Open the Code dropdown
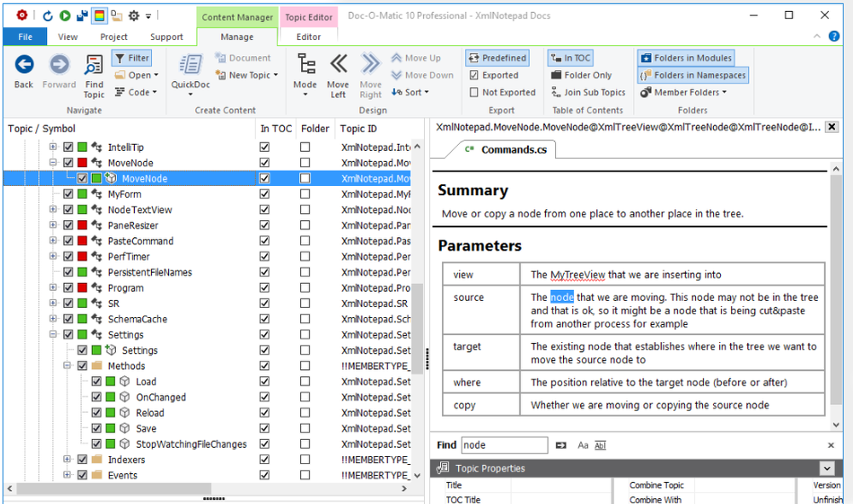Screen dimensions: 853x504 136,92
